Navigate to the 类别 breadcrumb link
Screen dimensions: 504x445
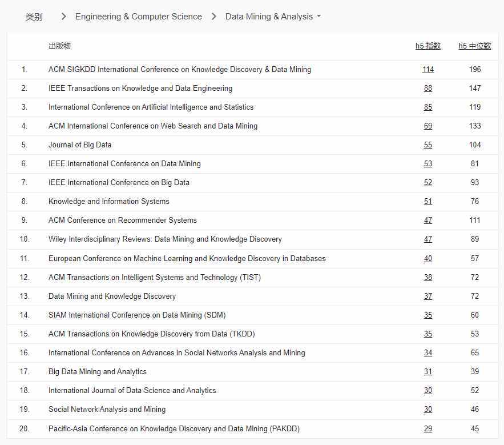point(35,17)
